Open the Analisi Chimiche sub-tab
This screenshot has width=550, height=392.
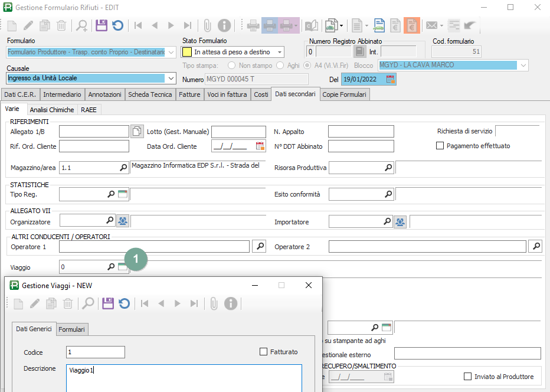point(52,110)
